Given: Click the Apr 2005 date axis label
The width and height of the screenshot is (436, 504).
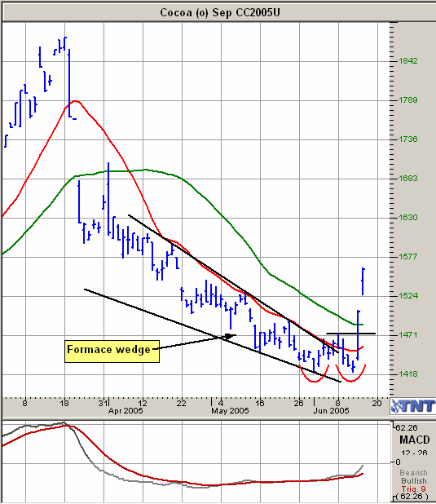Looking at the screenshot, I should 126,411.
